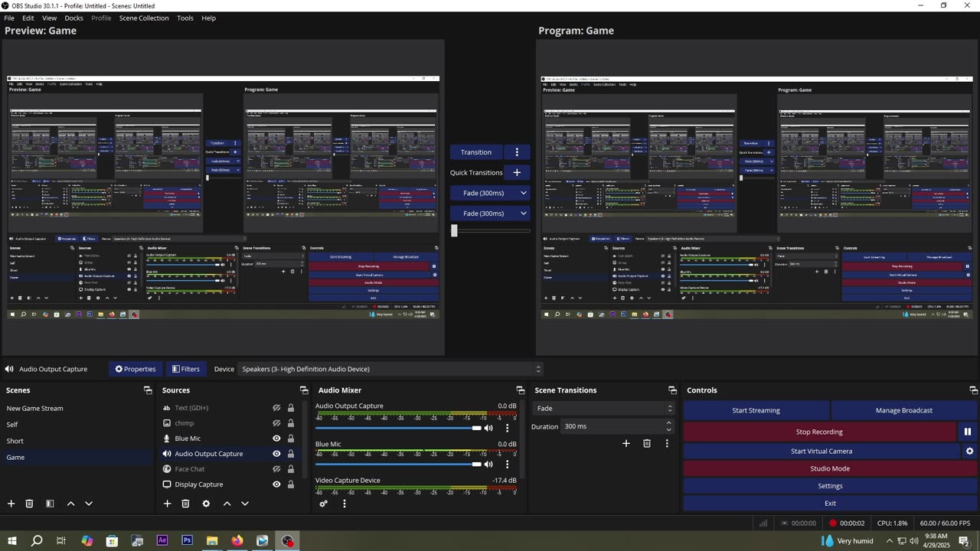Hide the Display Capture source
This screenshot has width=980, height=551.
tap(276, 484)
